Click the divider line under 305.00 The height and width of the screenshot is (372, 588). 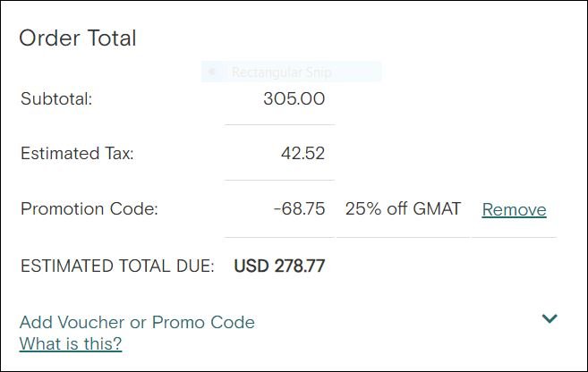coord(279,124)
